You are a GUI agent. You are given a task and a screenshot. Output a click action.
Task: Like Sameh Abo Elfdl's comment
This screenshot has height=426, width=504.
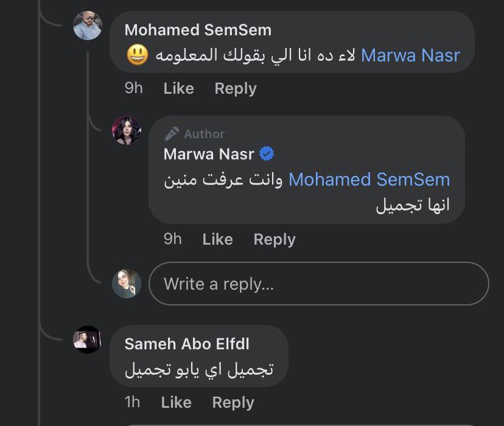pos(176,402)
